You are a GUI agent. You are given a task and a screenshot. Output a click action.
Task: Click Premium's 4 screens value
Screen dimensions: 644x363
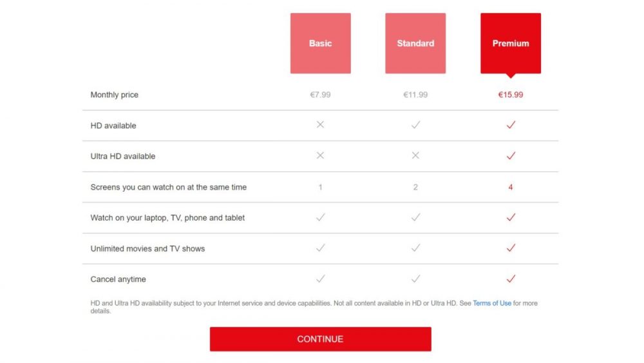[511, 187]
